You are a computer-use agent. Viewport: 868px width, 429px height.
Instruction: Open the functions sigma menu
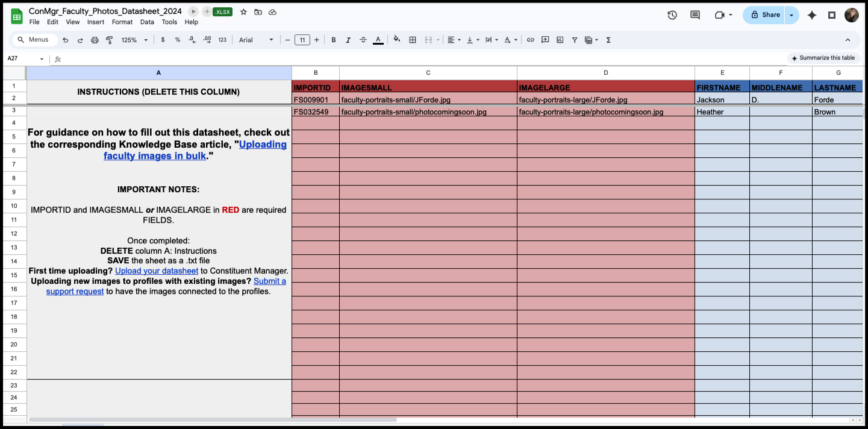[x=608, y=40]
